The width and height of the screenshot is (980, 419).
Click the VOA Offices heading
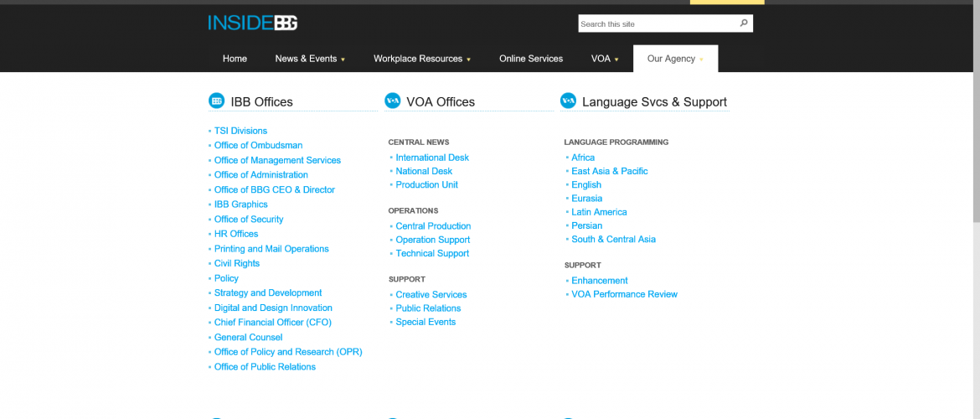click(x=441, y=102)
